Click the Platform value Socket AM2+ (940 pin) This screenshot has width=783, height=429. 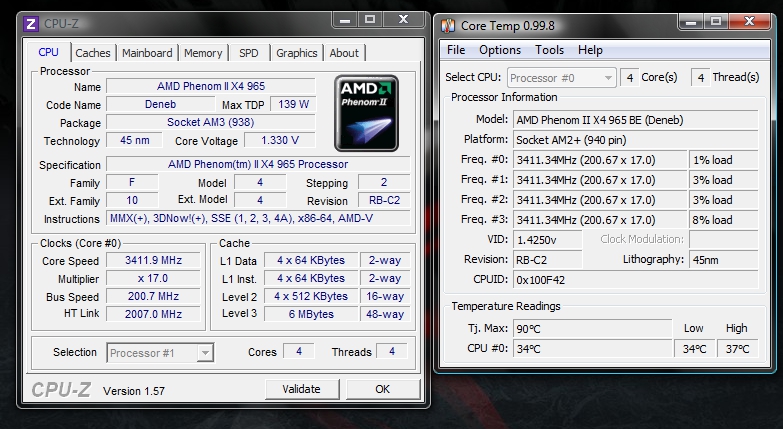click(636, 140)
